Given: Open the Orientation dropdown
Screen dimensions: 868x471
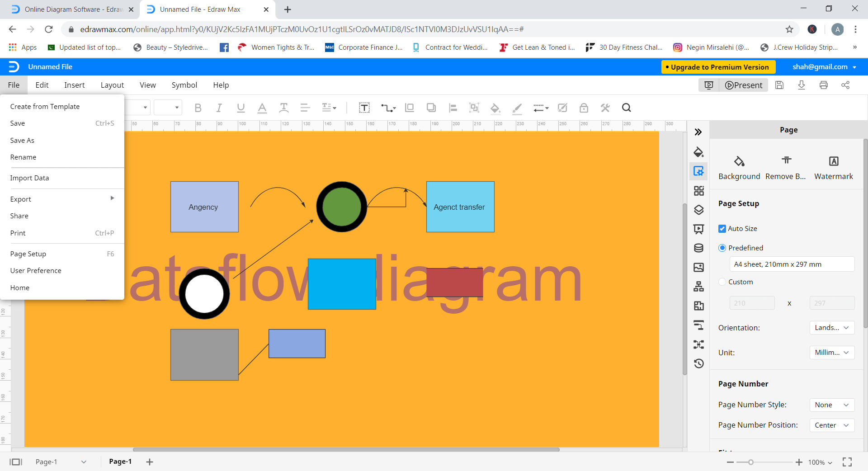Looking at the screenshot, I should pyautogui.click(x=831, y=328).
